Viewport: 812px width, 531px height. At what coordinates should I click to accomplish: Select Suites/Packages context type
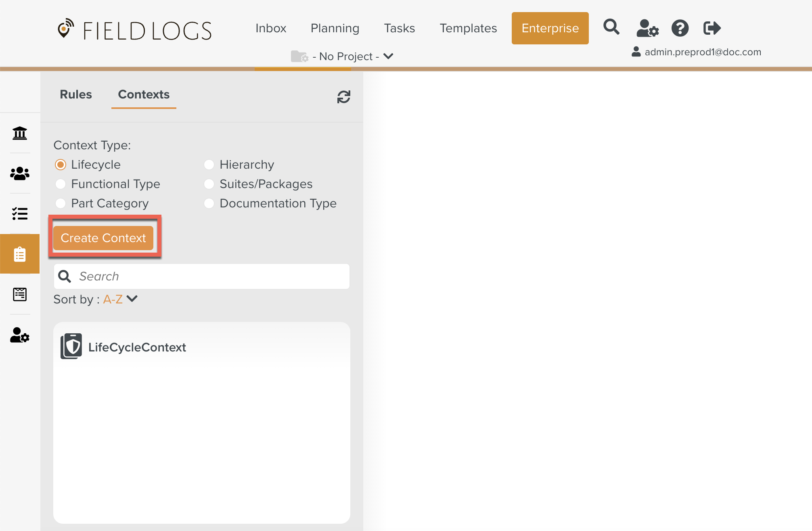tap(209, 184)
